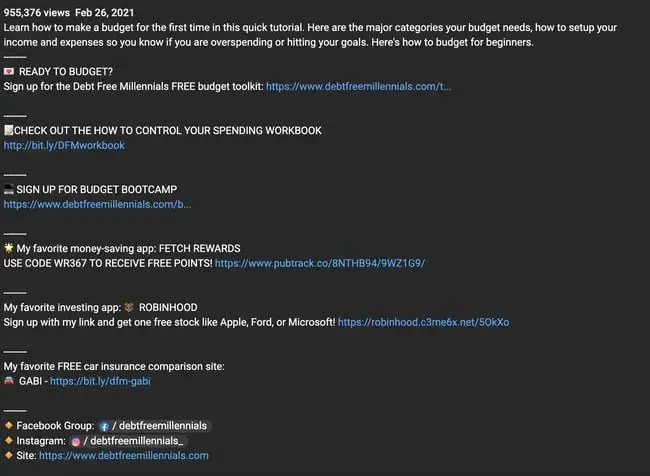Visit the Robinhood free stock link
Viewport: 650px width, 476px height.
tap(423, 323)
